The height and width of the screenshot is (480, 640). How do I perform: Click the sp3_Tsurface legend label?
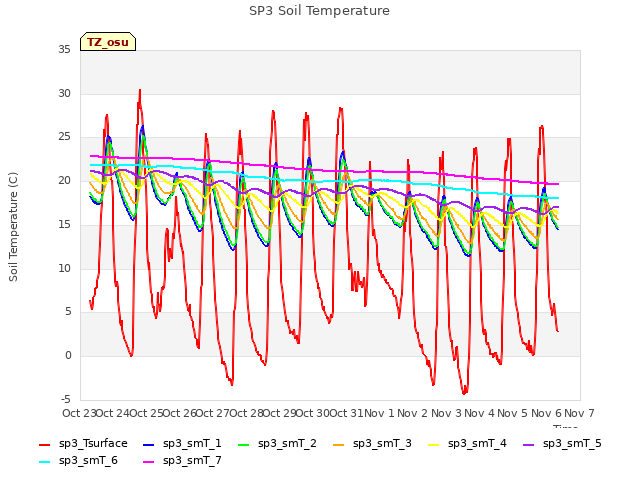click(93, 443)
